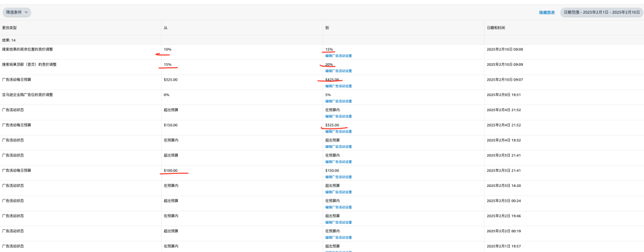The image size is (644, 252).
Task: Click 广告活动状态 in the 2月4日 19:32 row
Action: 13,140
